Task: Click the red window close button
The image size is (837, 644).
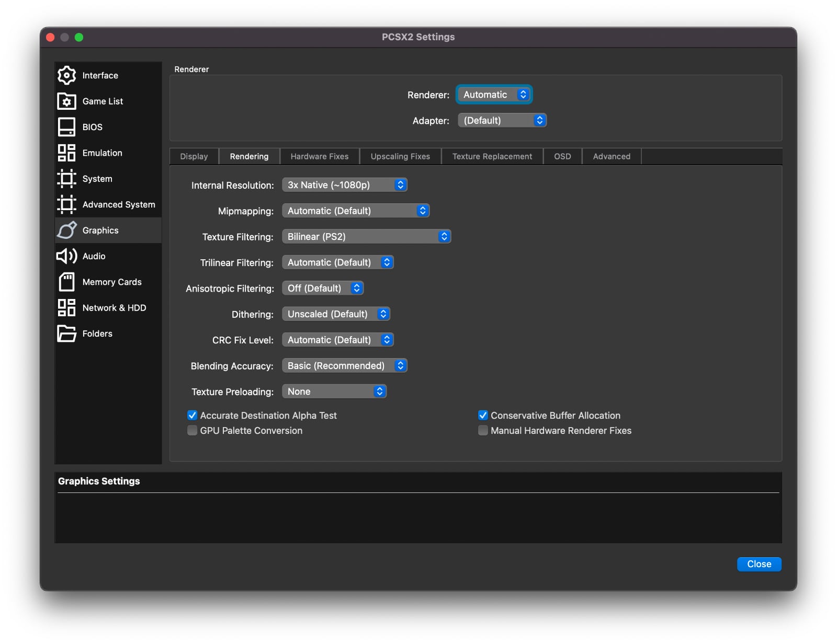Action: click(x=51, y=37)
